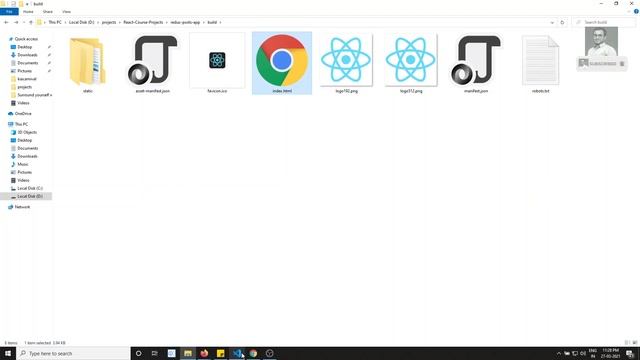Open ribbon help button
The height and width of the screenshot is (360, 640).
tap(636, 11)
